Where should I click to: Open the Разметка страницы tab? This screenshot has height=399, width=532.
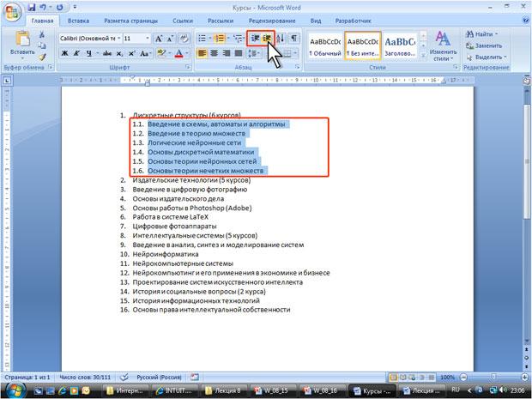click(x=131, y=21)
